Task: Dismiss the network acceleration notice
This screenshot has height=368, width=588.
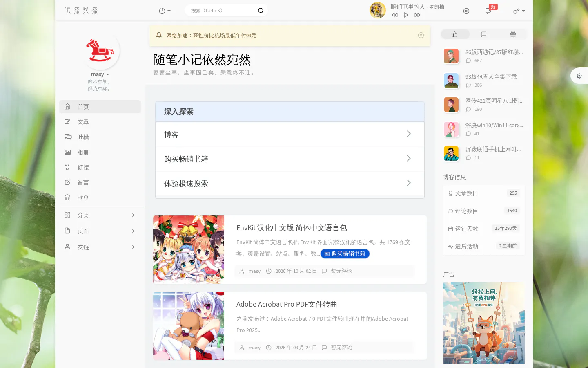Action: coord(421,35)
